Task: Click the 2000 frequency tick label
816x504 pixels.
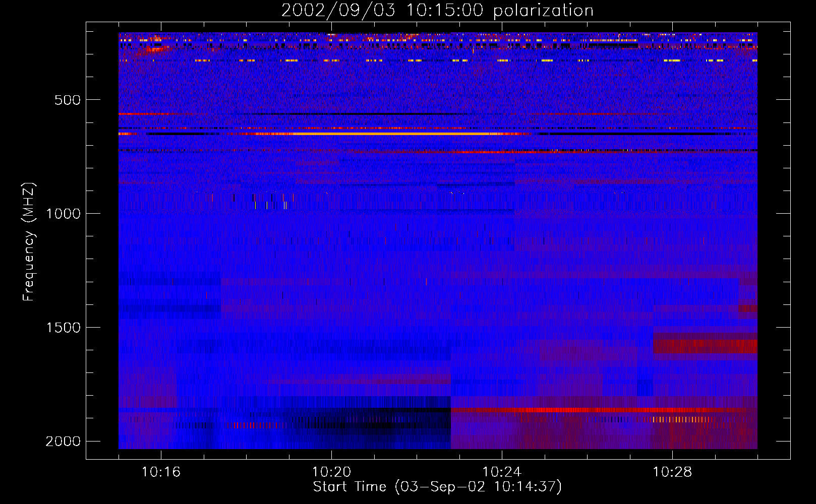Action: point(63,442)
